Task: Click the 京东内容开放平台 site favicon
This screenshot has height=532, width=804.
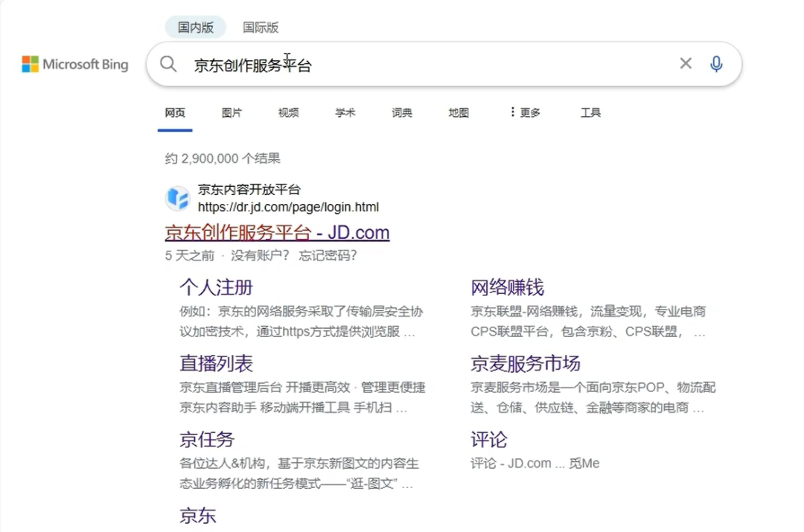Action: (178, 199)
